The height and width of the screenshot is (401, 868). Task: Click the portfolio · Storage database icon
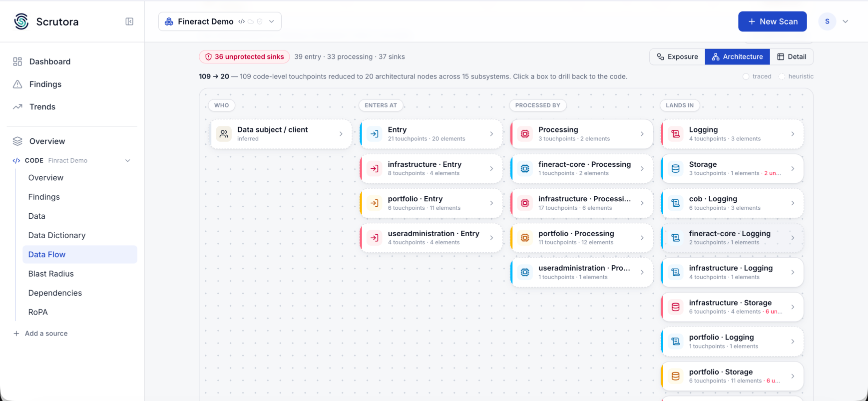point(676,376)
